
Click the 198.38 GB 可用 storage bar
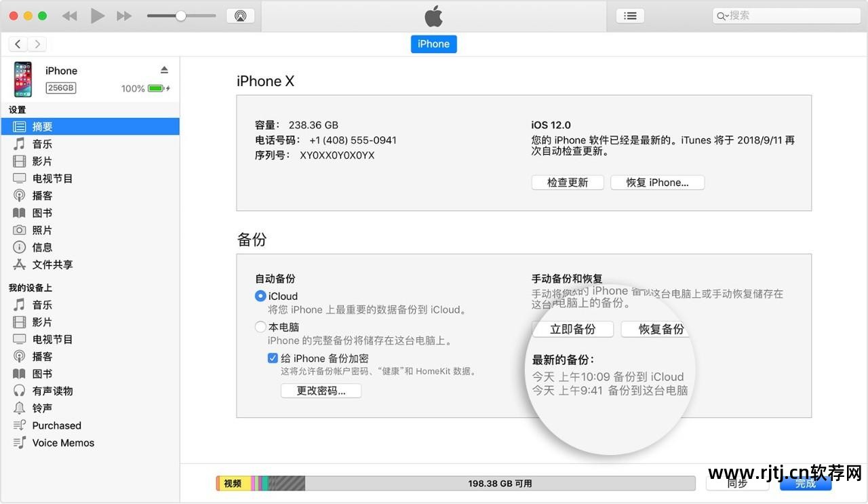pyautogui.click(x=500, y=483)
